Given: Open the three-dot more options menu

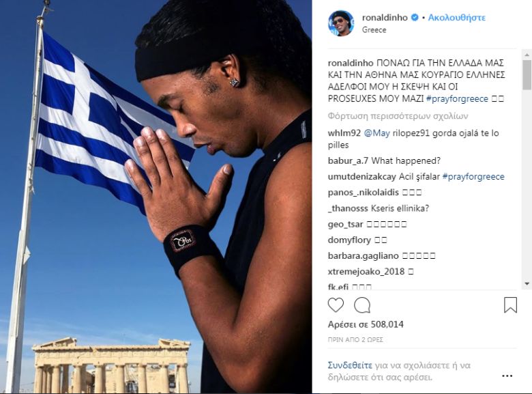Looking at the screenshot, I should [x=507, y=376].
